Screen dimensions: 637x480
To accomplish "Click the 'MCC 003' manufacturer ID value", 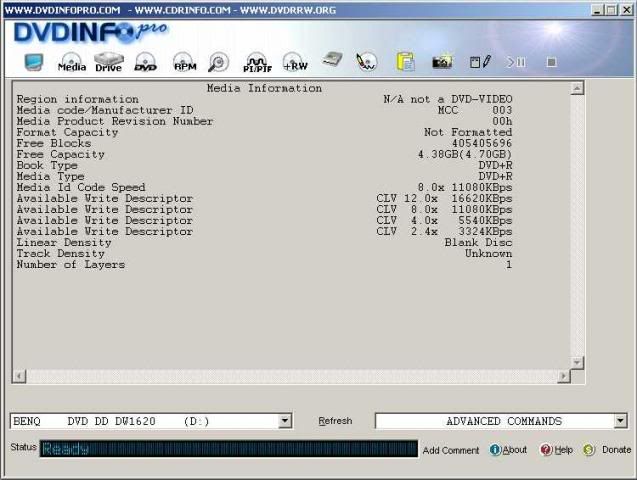I will [474, 110].
